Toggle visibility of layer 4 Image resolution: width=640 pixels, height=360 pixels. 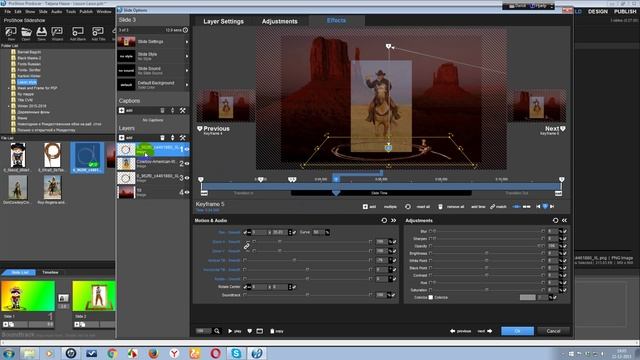187,192
